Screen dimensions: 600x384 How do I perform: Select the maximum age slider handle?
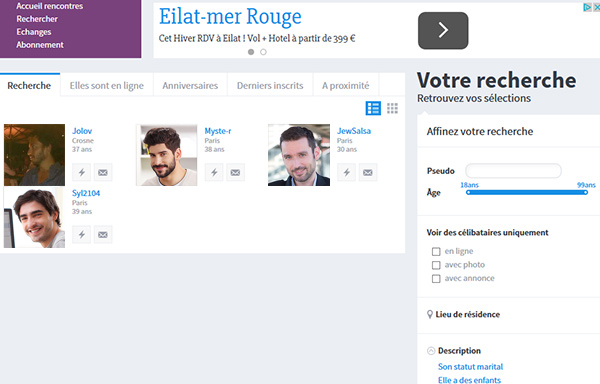[x=585, y=192]
